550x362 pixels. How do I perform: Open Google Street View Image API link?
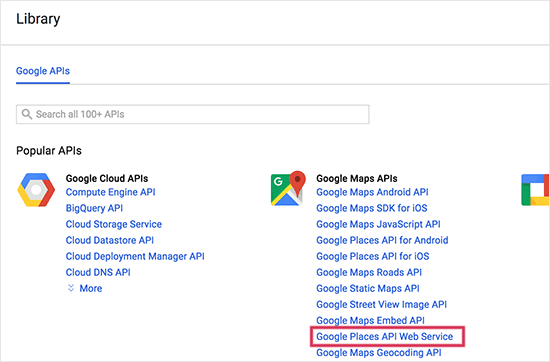click(x=382, y=304)
